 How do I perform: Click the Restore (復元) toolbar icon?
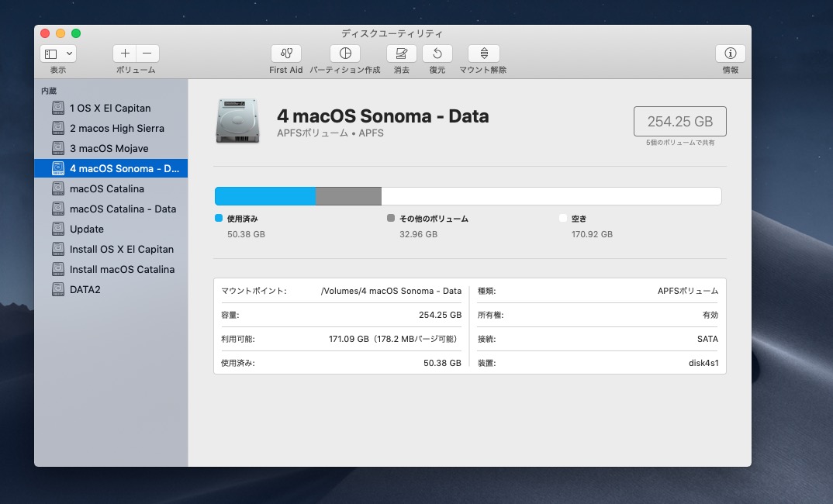437,54
